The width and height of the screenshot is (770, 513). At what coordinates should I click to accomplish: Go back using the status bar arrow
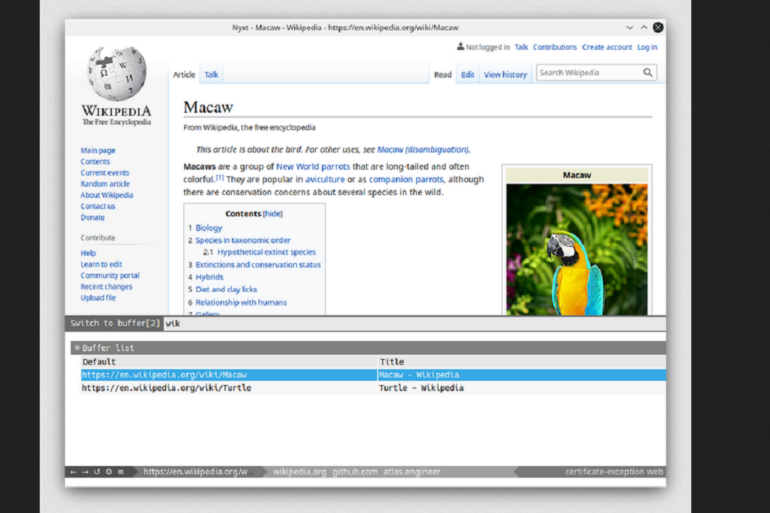click(x=73, y=472)
